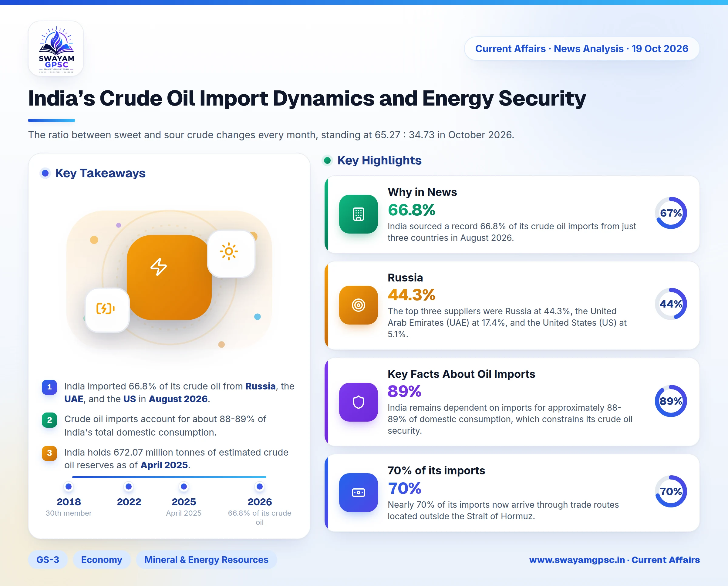
Task: Click the blue banknote icon in 70% card
Action: point(358,493)
